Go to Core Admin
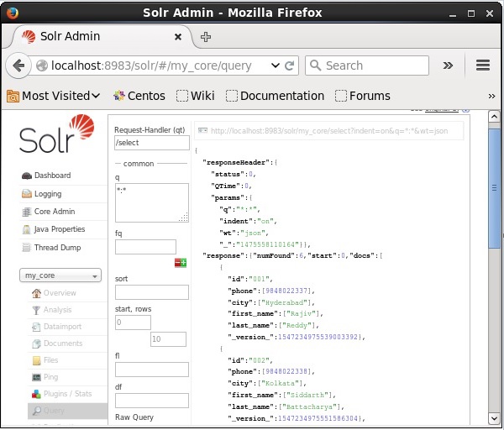The image size is (504, 430). [x=54, y=212]
